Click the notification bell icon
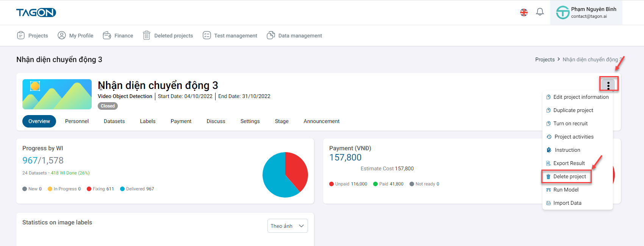The height and width of the screenshot is (246, 644). point(540,12)
